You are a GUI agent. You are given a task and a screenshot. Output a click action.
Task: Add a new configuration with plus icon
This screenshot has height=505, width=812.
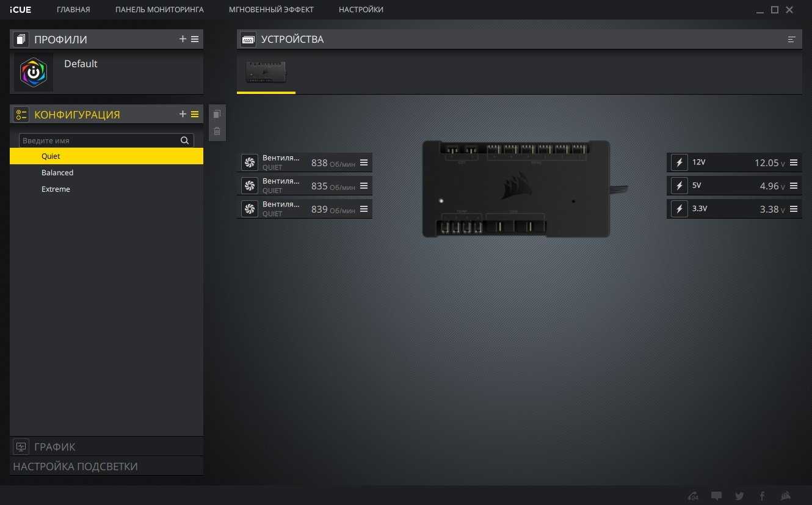[x=183, y=114]
